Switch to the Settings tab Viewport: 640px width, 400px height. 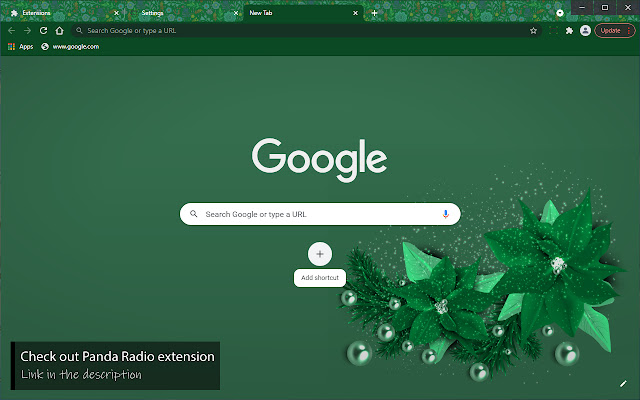(184, 13)
